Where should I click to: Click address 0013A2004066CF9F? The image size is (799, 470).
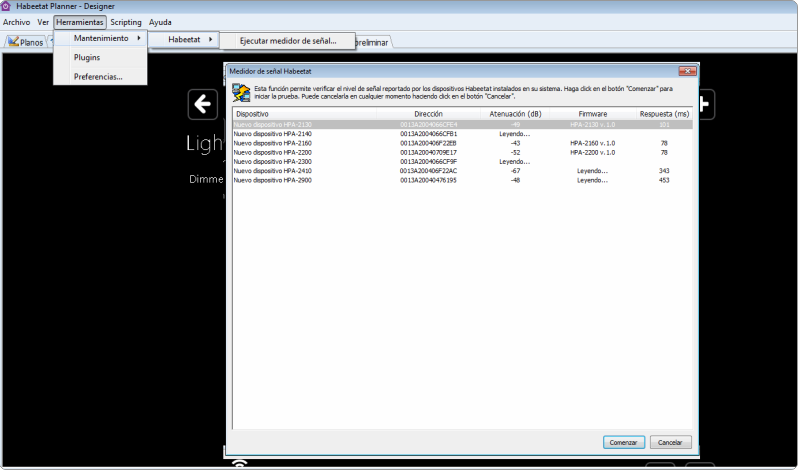coord(429,162)
